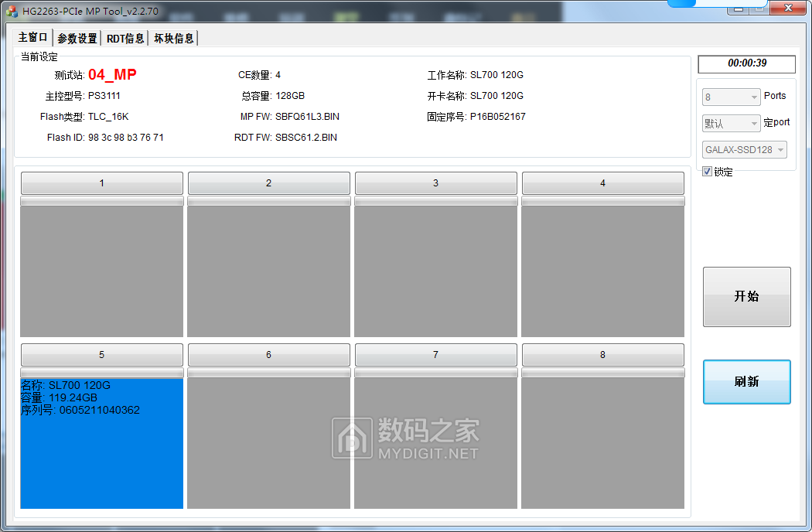812x532 pixels.
Task: Click the progress bar under port 8
Action: (x=602, y=373)
